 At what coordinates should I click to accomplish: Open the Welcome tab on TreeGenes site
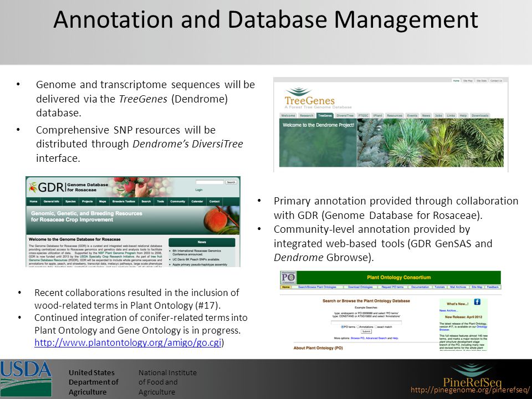pyautogui.click(x=288, y=116)
